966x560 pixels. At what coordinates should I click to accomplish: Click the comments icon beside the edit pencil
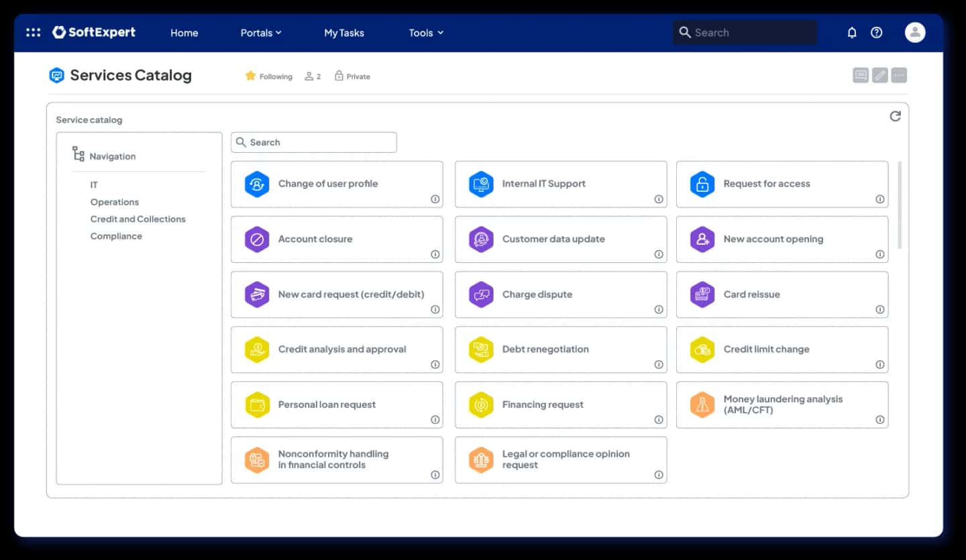point(861,75)
